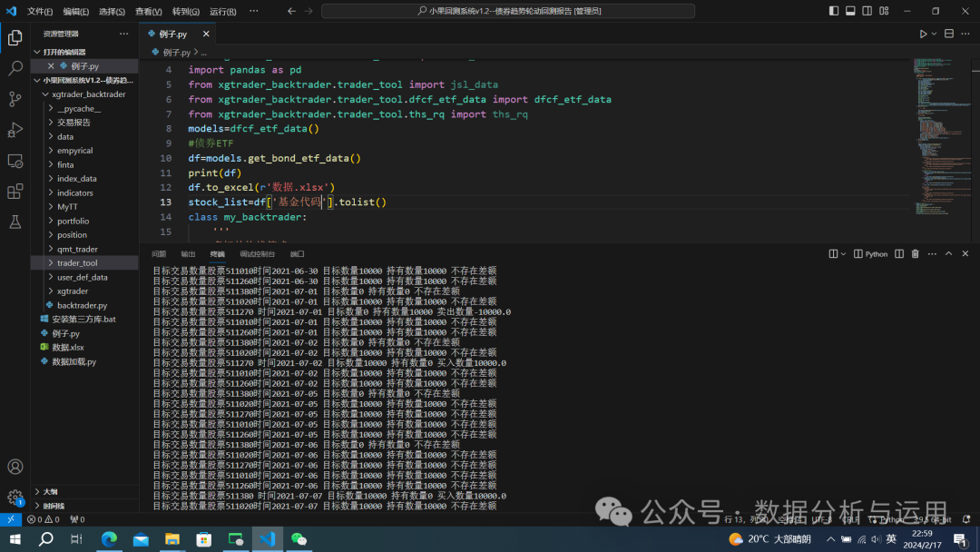Open the 选择(S) menu

tap(112, 11)
